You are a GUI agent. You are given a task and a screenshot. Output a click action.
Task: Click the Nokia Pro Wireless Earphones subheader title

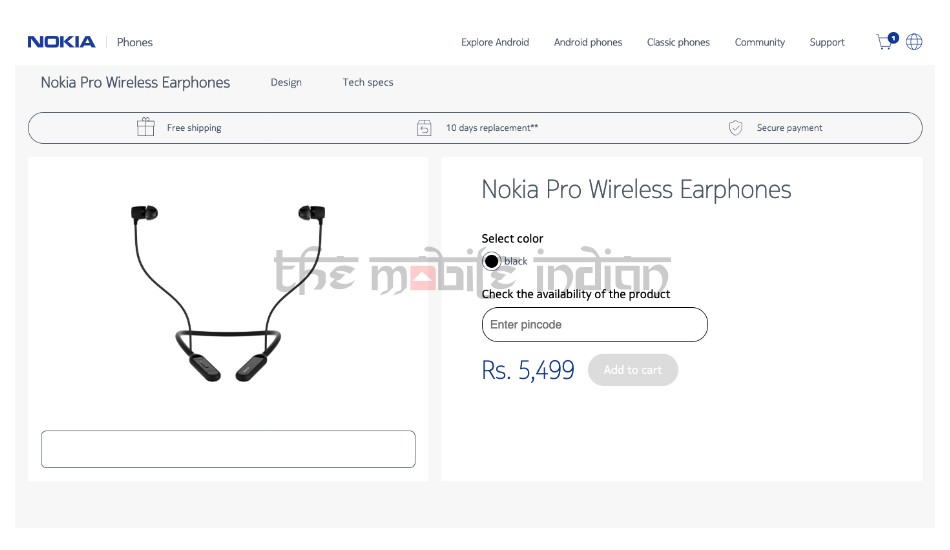coord(135,82)
